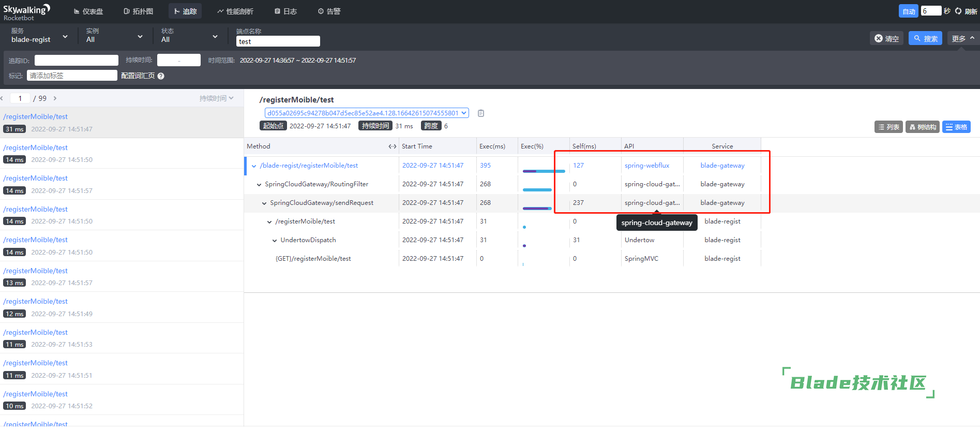The height and width of the screenshot is (430, 980).
Task: Select the 12 ms /registerMoible/test trace
Action: pos(122,307)
